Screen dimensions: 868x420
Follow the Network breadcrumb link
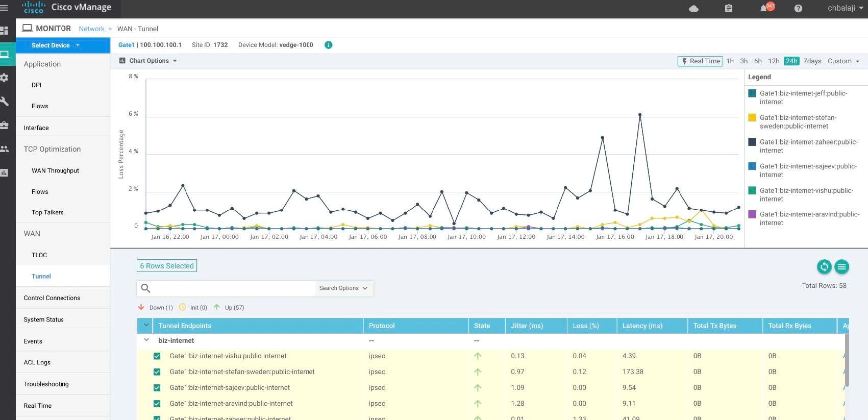[x=91, y=29]
